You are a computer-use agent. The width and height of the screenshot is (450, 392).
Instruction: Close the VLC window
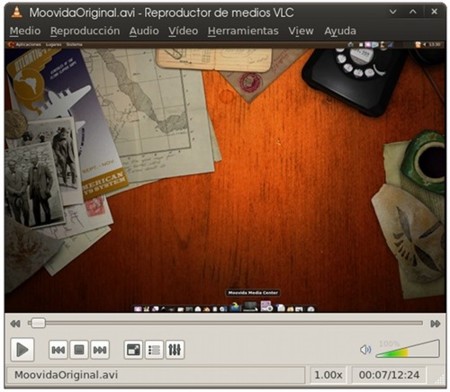434,12
